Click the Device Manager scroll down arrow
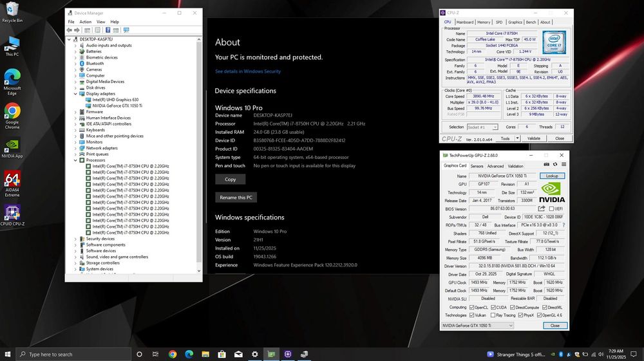Screen dimensions: 644x361 (199, 271)
